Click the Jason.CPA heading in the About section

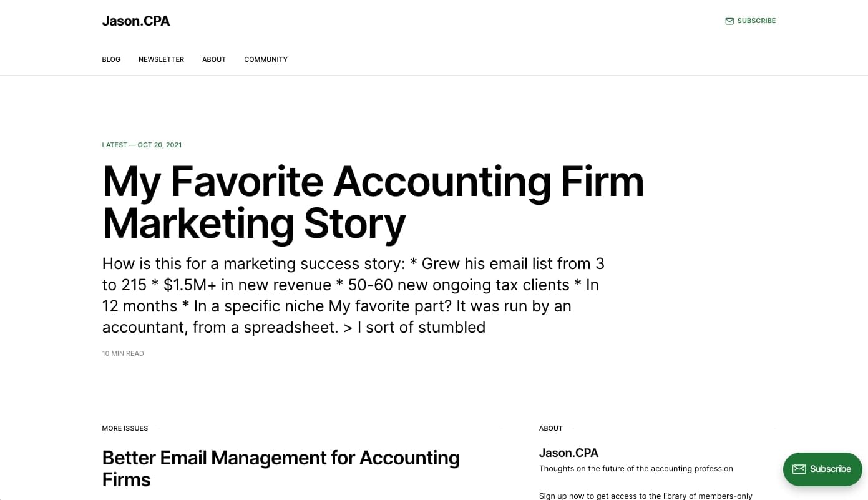(568, 453)
